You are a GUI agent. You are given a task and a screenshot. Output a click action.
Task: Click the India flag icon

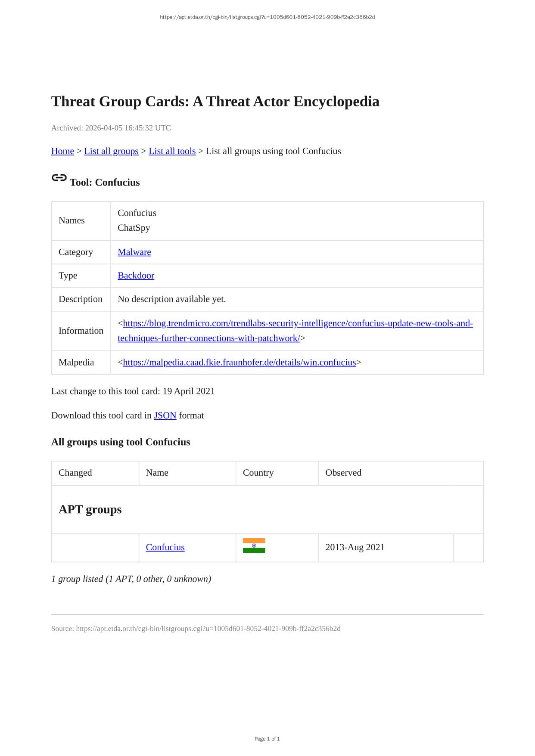pos(254,545)
